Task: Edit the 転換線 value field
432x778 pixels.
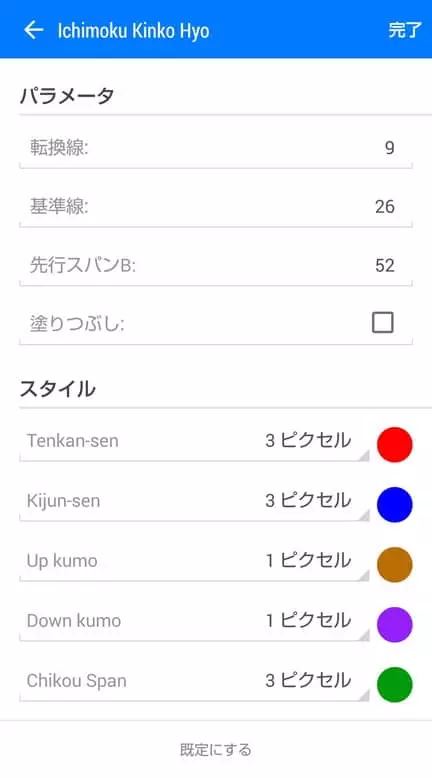Action: point(216,147)
